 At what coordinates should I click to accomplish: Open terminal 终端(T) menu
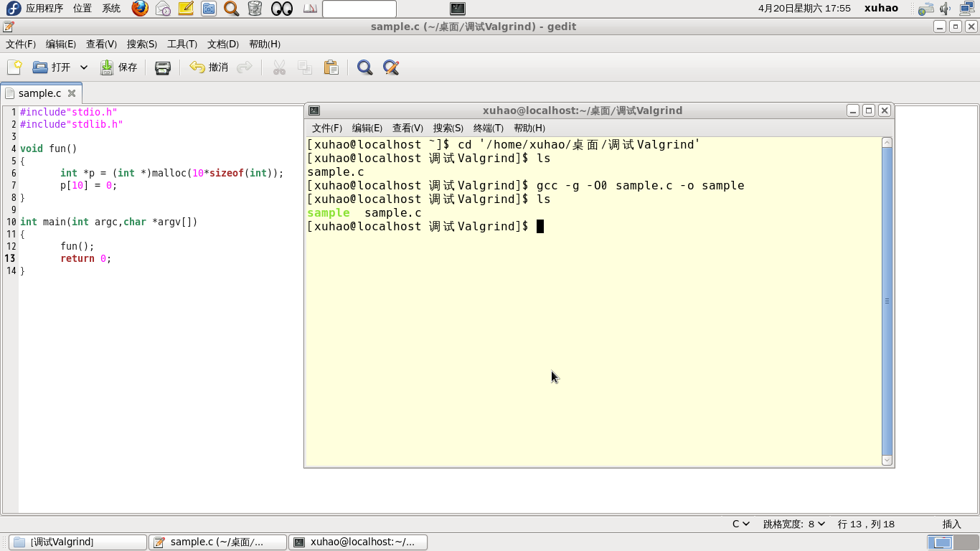(x=489, y=128)
